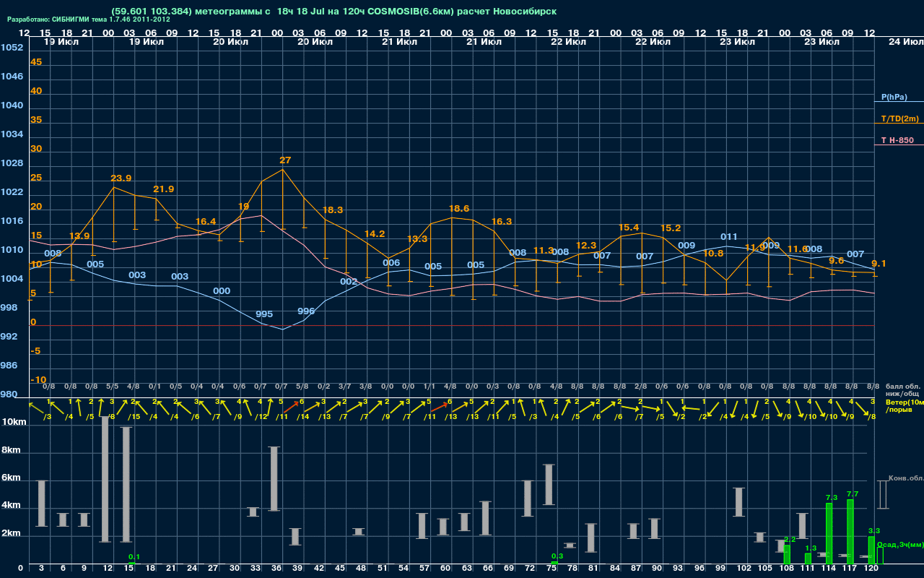Click the 'Ветер(10м) /порыв' wind legend

tap(904, 405)
